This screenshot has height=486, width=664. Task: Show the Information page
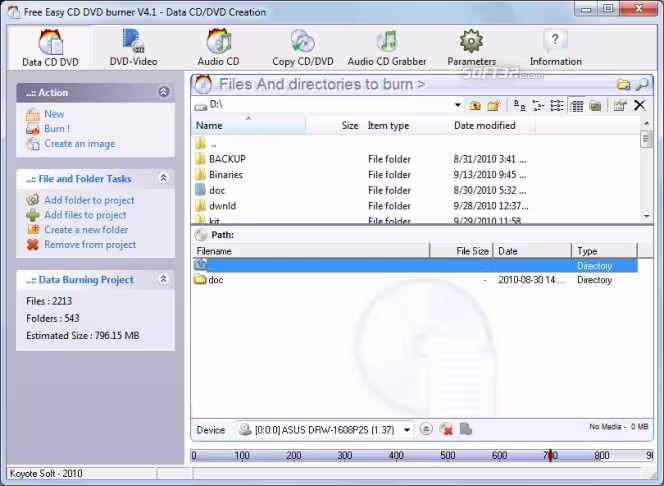tap(556, 48)
